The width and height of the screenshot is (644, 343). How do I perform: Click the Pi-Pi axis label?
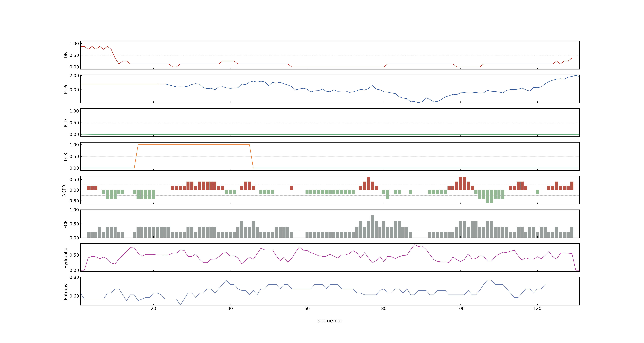[66, 89]
